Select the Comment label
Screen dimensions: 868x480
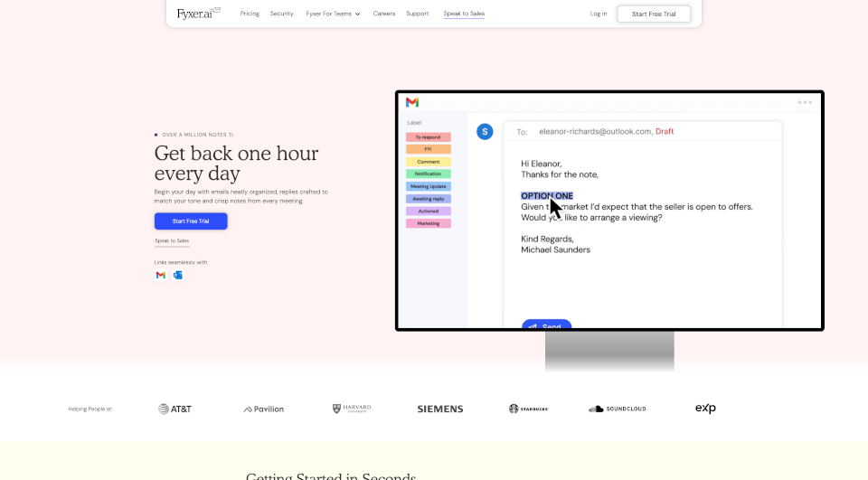[429, 162]
